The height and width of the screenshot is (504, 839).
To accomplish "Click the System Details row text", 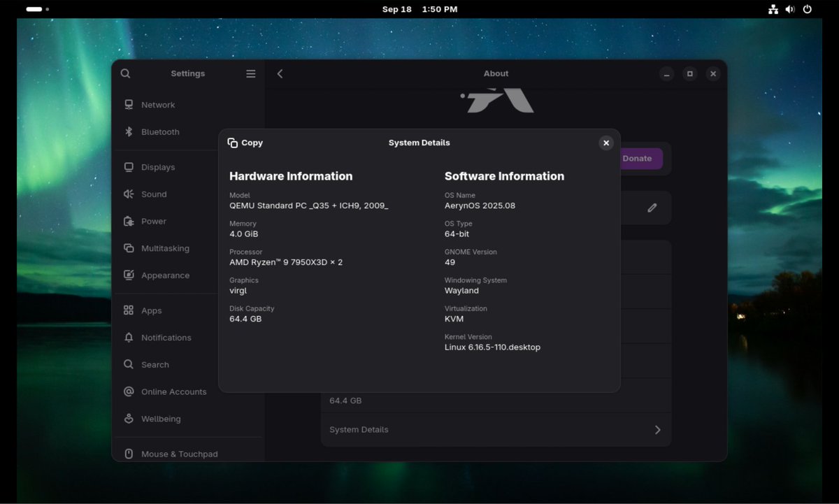I will [359, 430].
